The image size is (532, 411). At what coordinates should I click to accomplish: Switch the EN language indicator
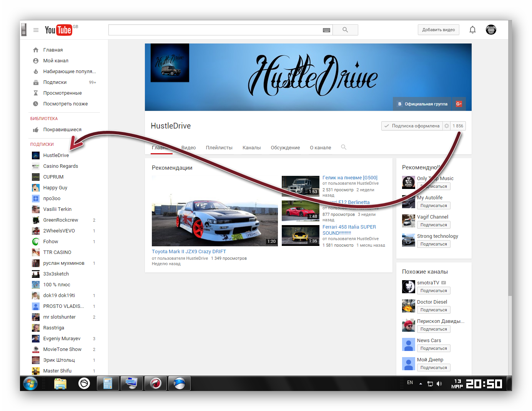point(410,383)
